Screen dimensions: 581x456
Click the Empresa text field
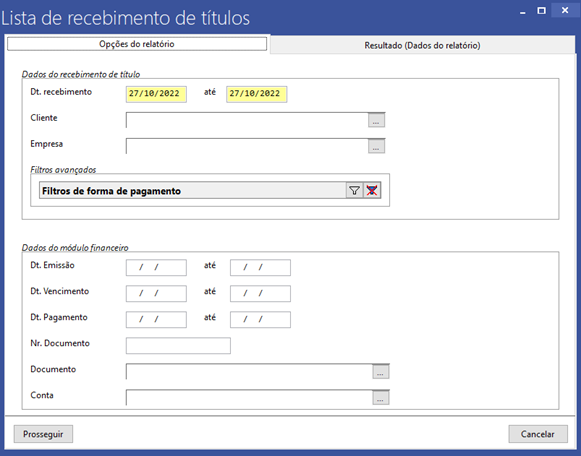click(x=247, y=146)
